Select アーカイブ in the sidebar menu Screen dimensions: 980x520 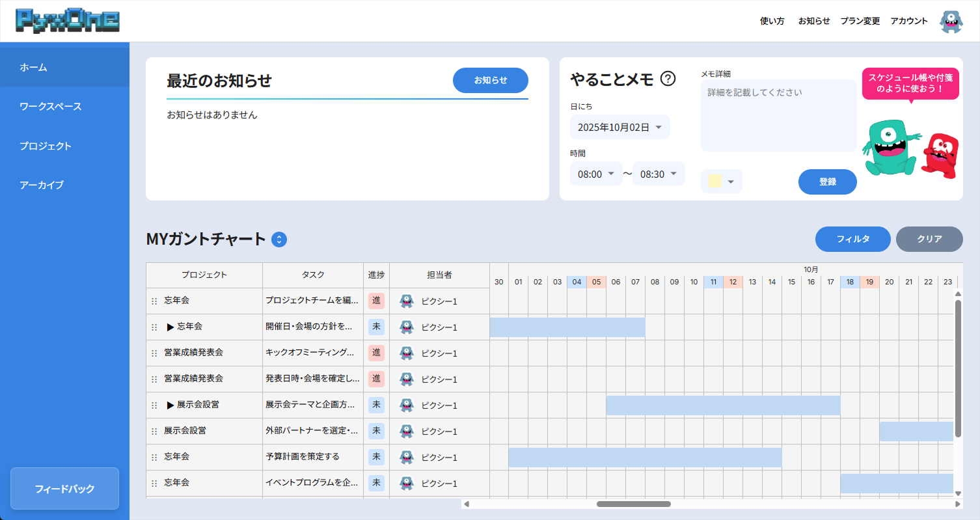pos(42,185)
